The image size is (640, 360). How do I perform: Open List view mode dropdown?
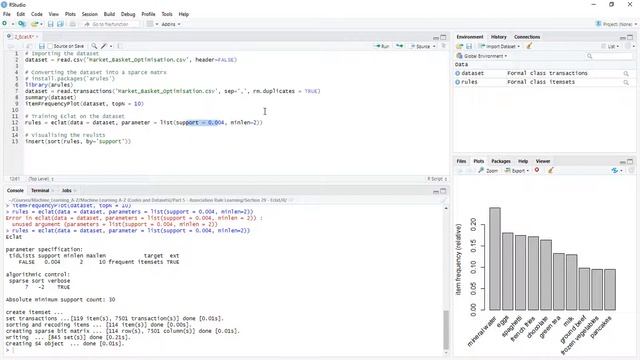pos(610,46)
